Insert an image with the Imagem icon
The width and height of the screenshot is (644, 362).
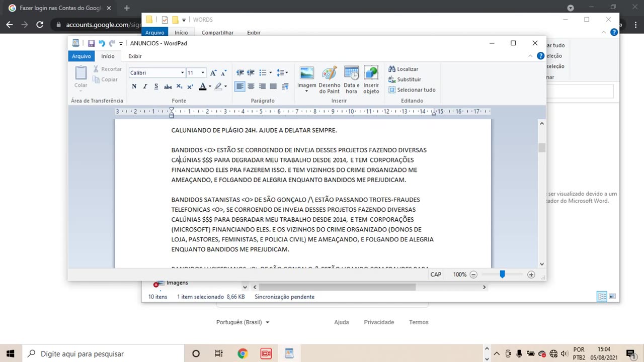[306, 73]
